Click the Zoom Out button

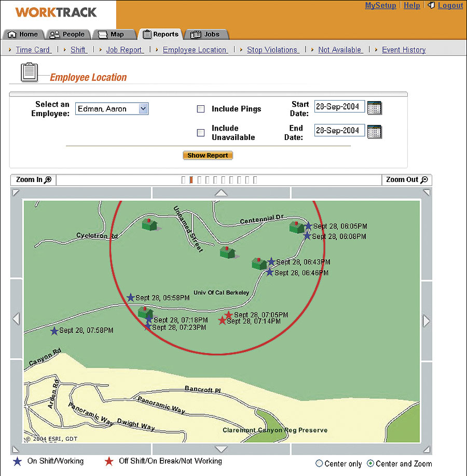point(407,180)
